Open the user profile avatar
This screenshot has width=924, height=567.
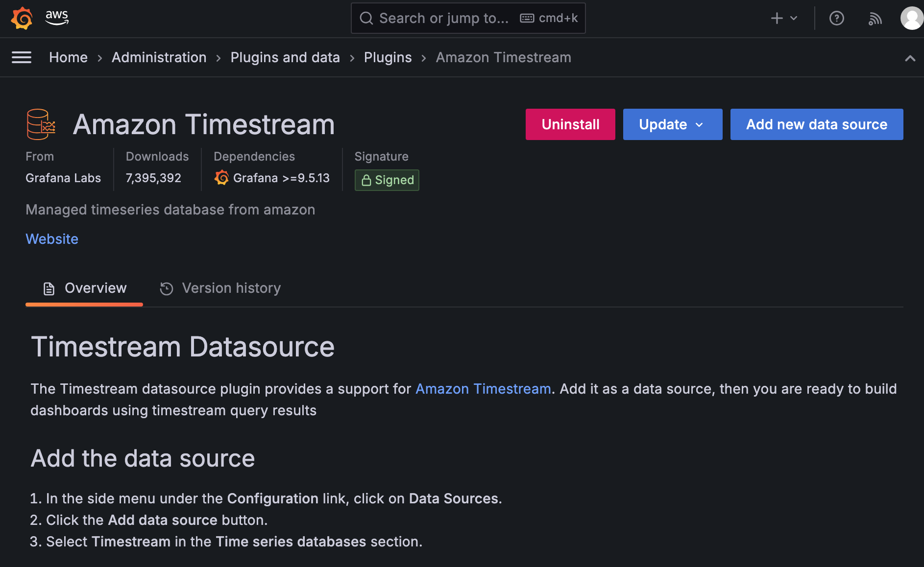coord(912,18)
